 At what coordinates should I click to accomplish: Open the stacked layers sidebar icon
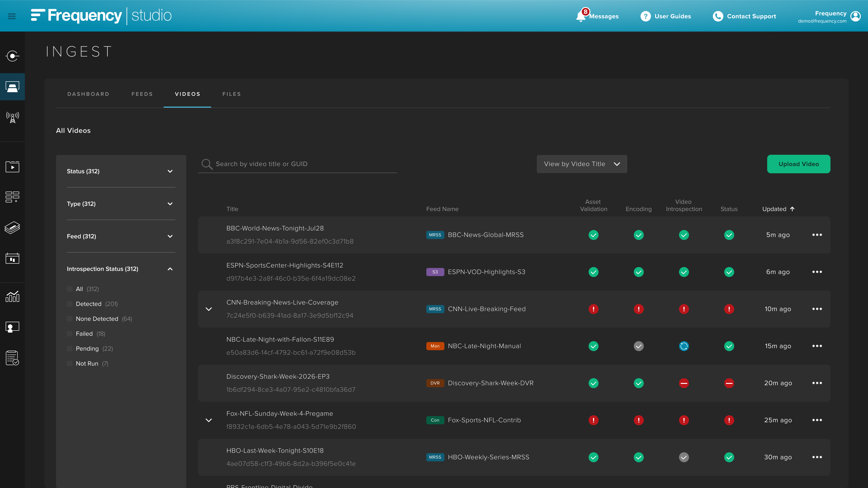12,228
